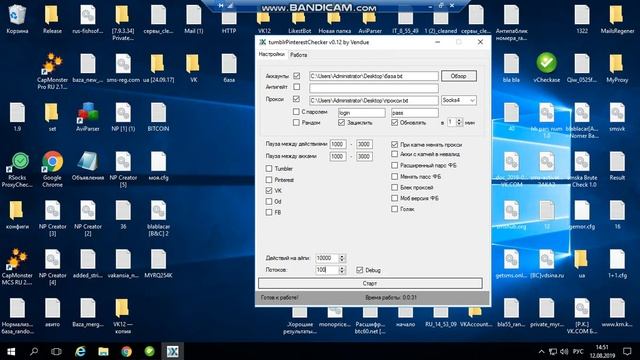
Task: Open the NP Creator [5] file
Action: point(123,169)
